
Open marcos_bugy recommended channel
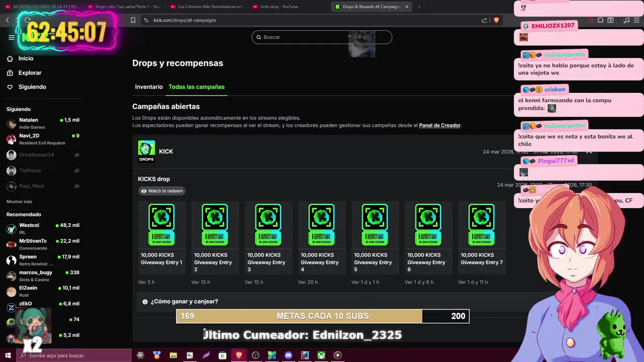click(43, 276)
